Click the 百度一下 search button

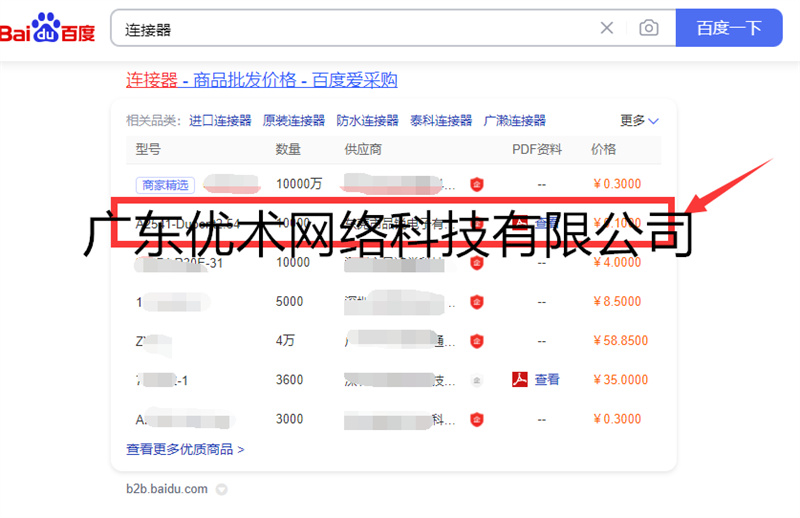click(x=729, y=28)
